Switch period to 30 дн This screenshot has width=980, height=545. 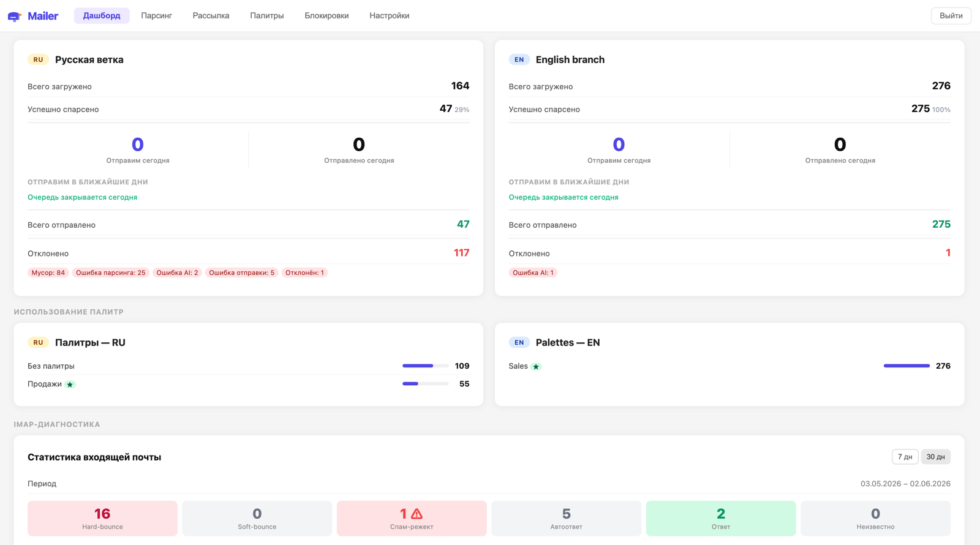935,457
